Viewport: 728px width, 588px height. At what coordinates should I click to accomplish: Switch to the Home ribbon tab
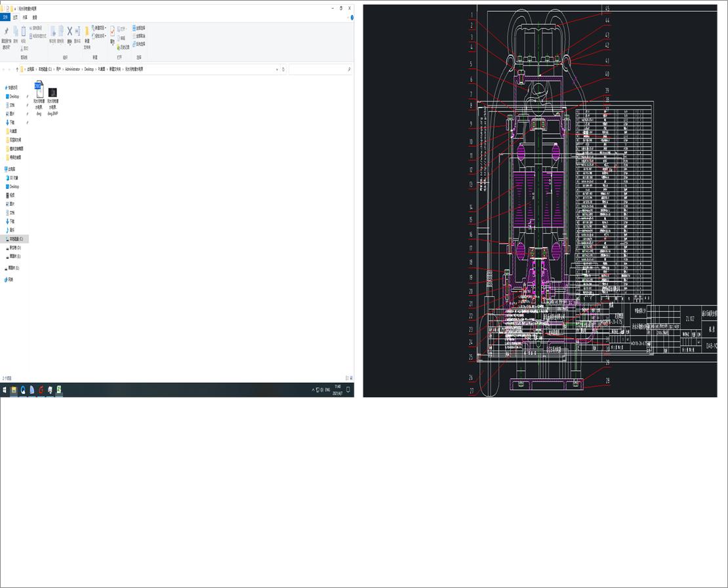(15, 18)
